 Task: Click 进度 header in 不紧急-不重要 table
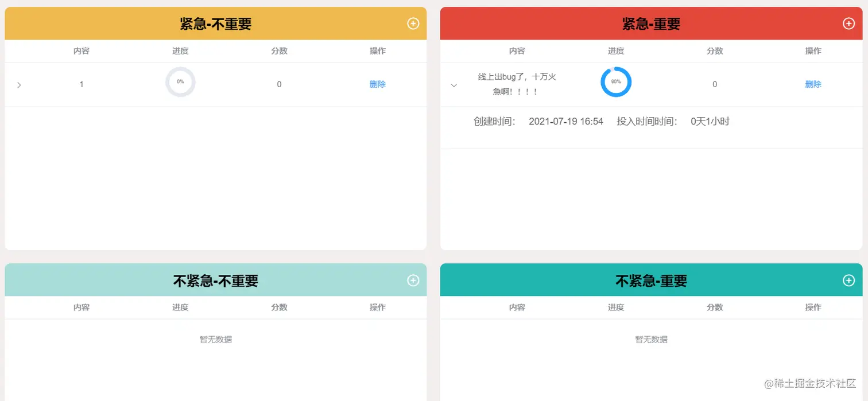point(180,307)
